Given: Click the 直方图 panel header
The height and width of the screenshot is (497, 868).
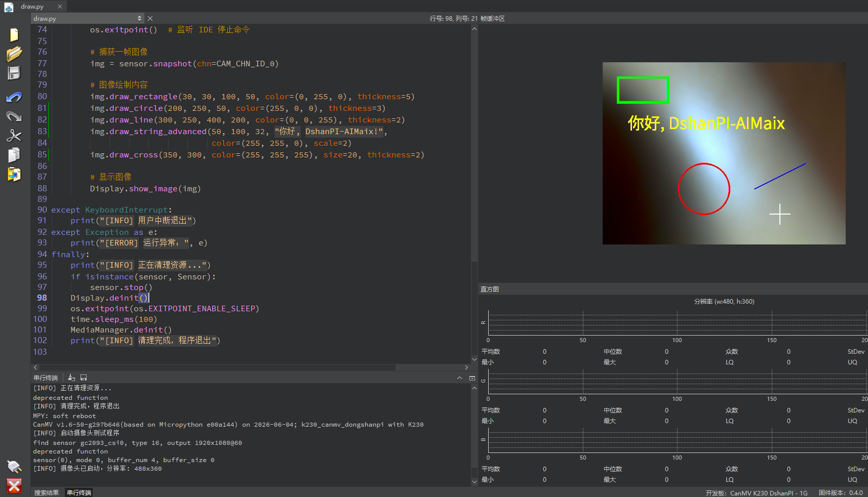Looking at the screenshot, I should pos(490,289).
